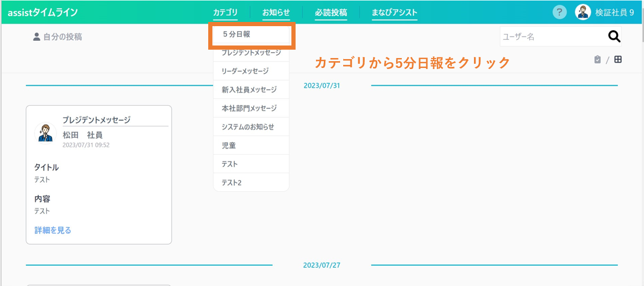Click the 詳細を見る link

point(53,230)
